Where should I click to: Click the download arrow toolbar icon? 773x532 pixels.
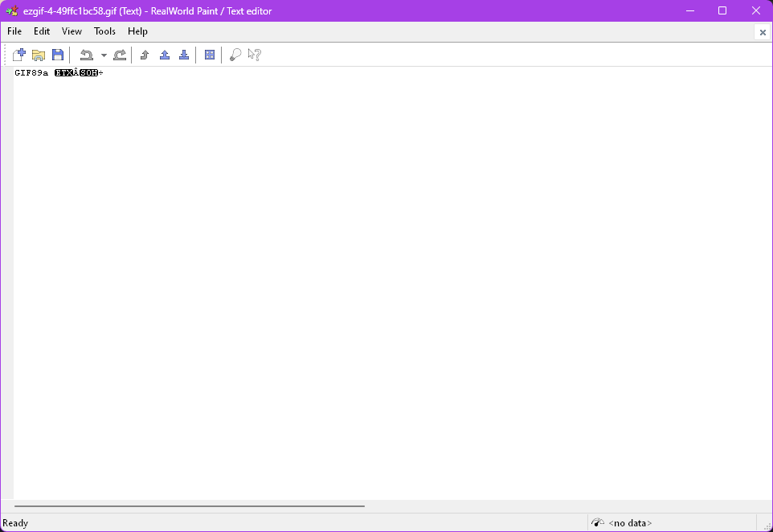coord(184,55)
